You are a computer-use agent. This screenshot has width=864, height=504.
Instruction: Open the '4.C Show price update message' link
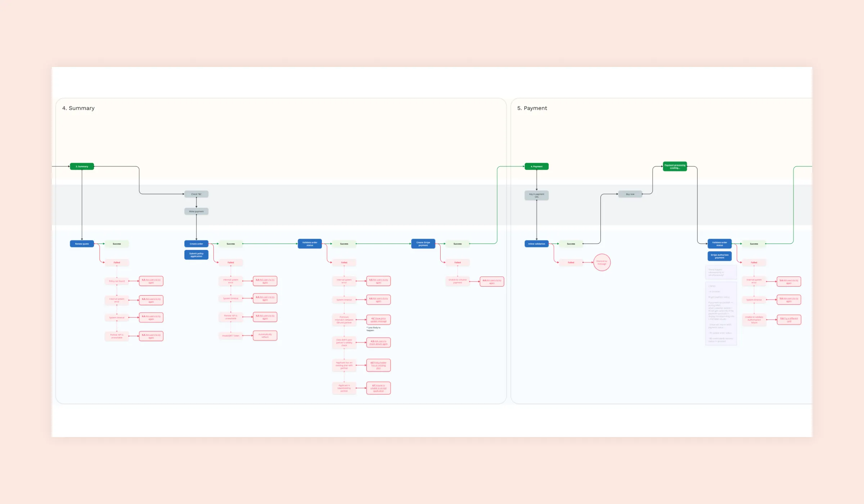click(x=378, y=320)
